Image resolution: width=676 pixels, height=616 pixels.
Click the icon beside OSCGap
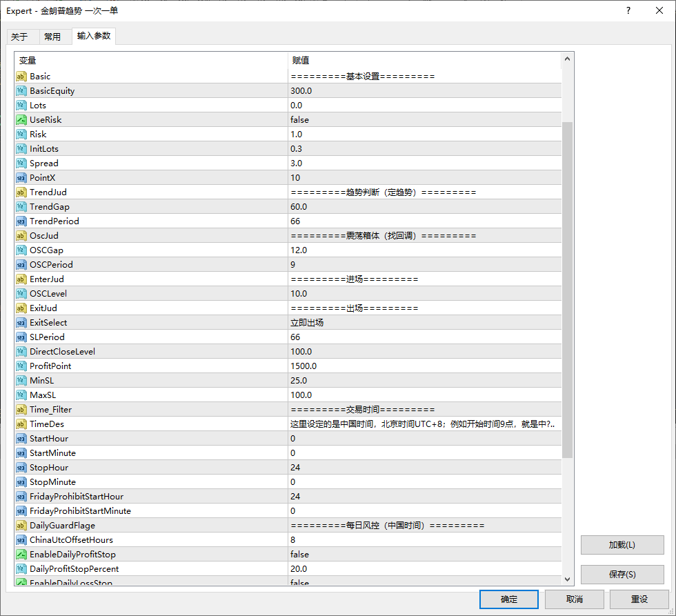21,250
